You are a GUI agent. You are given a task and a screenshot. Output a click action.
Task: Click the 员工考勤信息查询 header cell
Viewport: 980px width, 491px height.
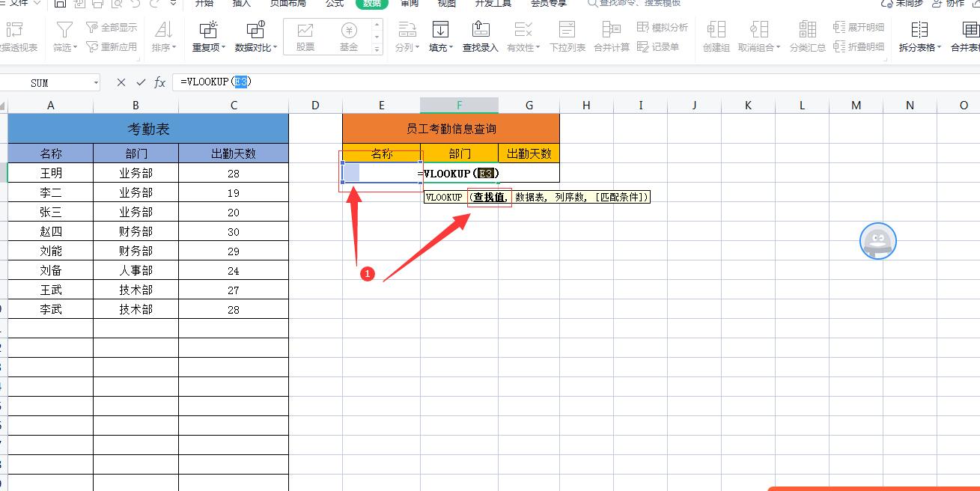(x=451, y=129)
